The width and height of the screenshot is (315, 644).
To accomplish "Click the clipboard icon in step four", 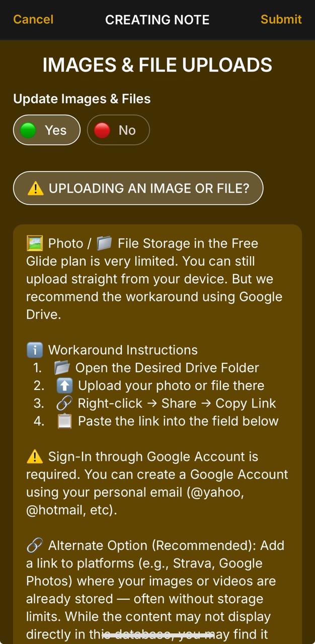I will click(x=64, y=421).
